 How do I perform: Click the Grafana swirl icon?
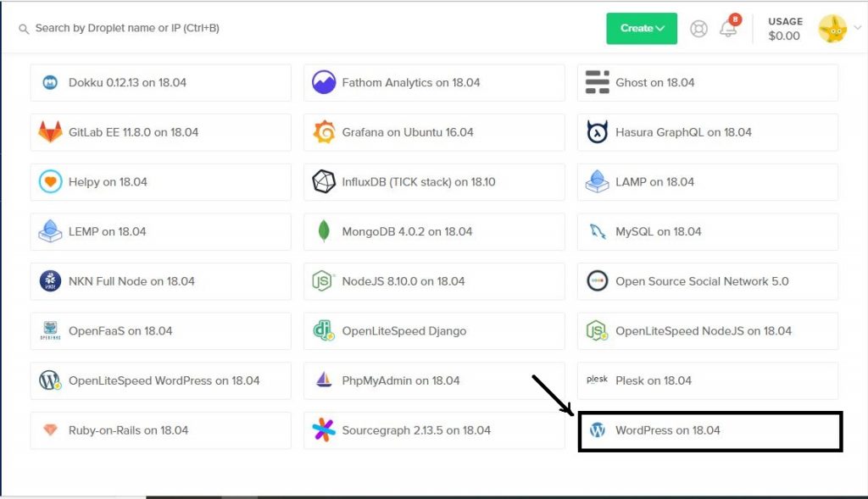point(324,131)
